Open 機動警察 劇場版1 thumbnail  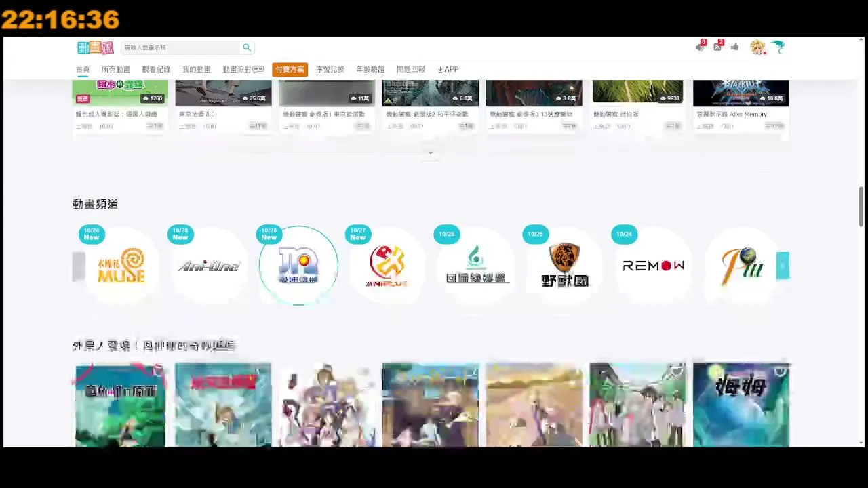pos(327,93)
